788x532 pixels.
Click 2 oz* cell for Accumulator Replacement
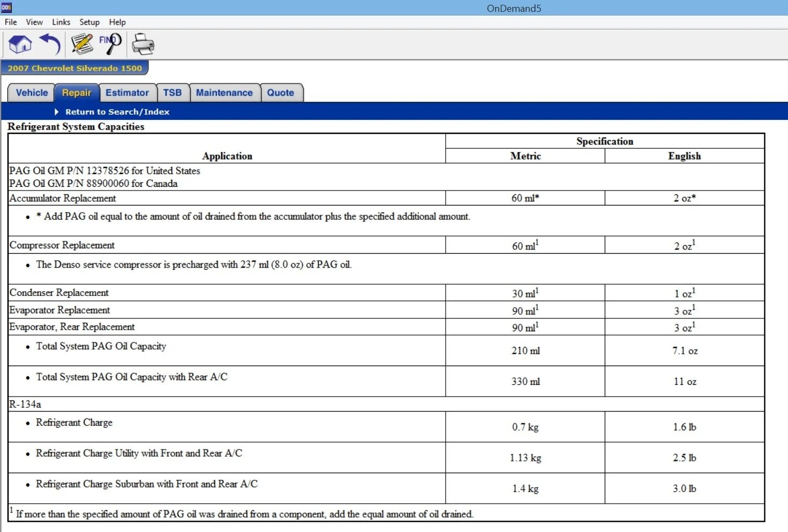click(685, 198)
